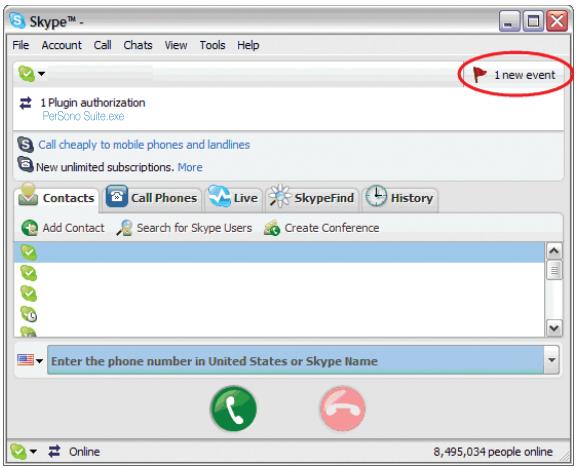The width and height of the screenshot is (576, 468).
Task: Click the plugin authorization arrows icon
Action: pos(25,103)
